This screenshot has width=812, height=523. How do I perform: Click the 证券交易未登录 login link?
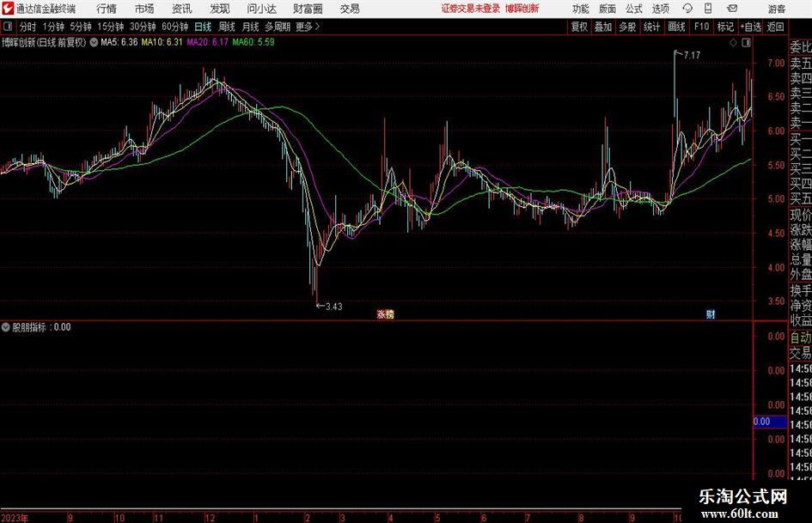click(x=471, y=9)
